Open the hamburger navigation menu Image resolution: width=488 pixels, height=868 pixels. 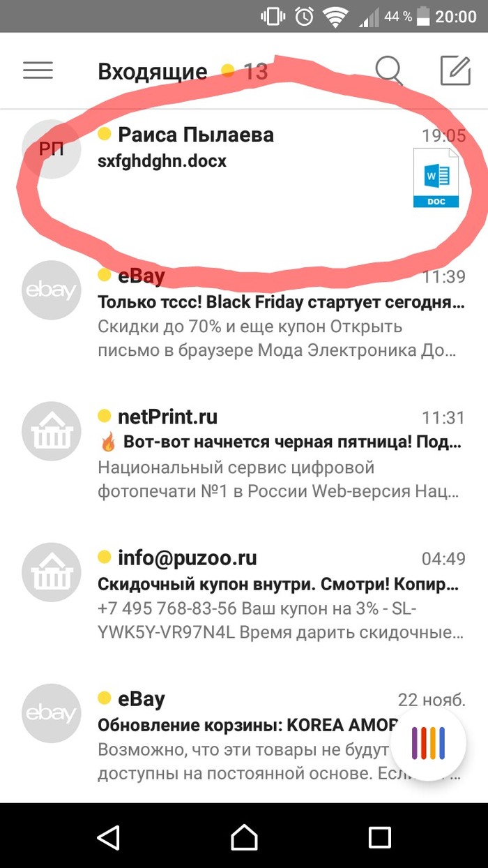[x=38, y=70]
